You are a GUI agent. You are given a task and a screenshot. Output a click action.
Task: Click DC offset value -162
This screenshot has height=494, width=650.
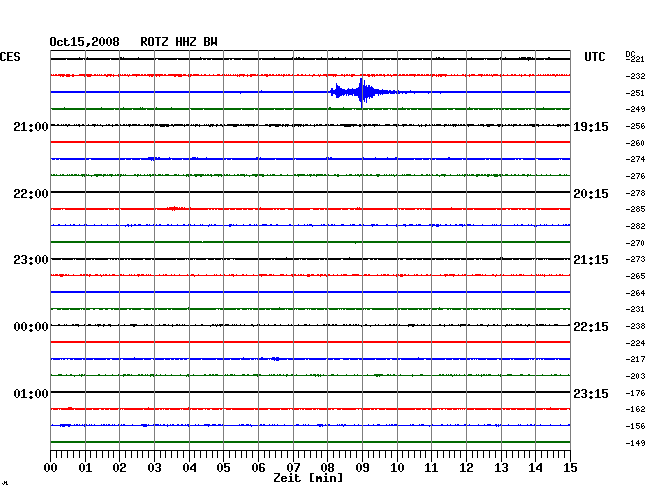click(x=635, y=409)
